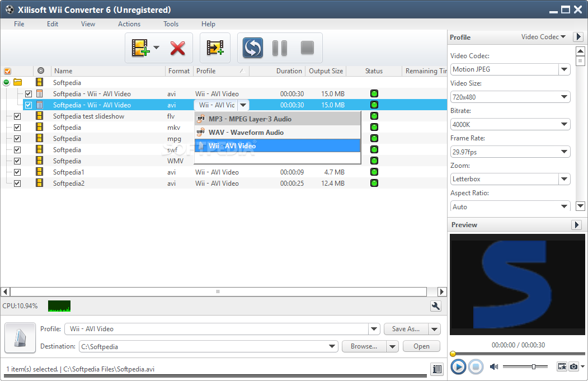Image resolution: width=588 pixels, height=381 pixels.
Task: Uncheck the Softpedia mpg row checkbox
Action: pyautogui.click(x=17, y=139)
